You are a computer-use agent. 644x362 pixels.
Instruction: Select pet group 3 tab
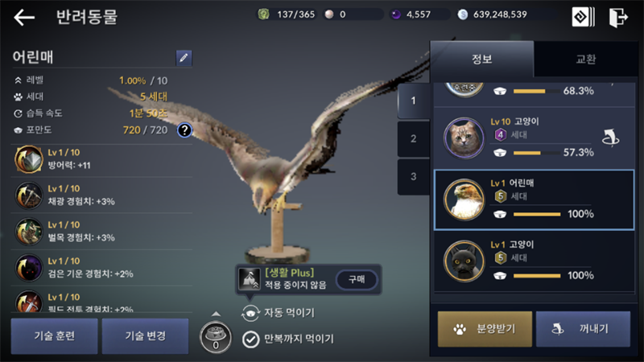coord(414,176)
